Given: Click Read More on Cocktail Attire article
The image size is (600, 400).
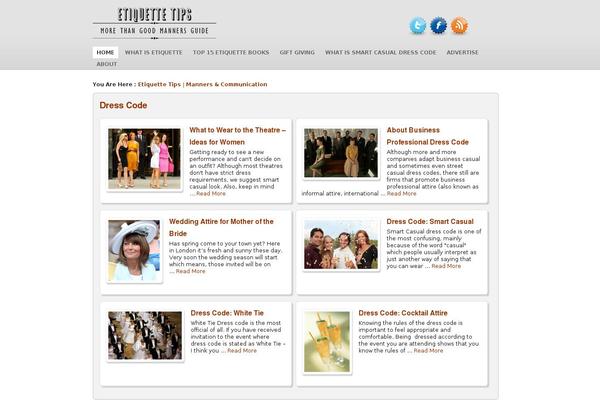Looking at the screenshot, I should point(429,351).
